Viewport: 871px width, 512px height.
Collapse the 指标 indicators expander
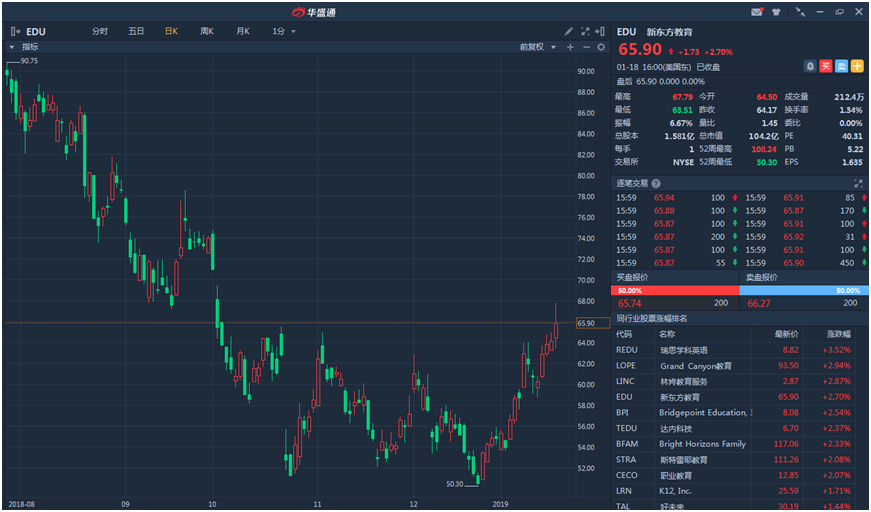[x=11, y=47]
